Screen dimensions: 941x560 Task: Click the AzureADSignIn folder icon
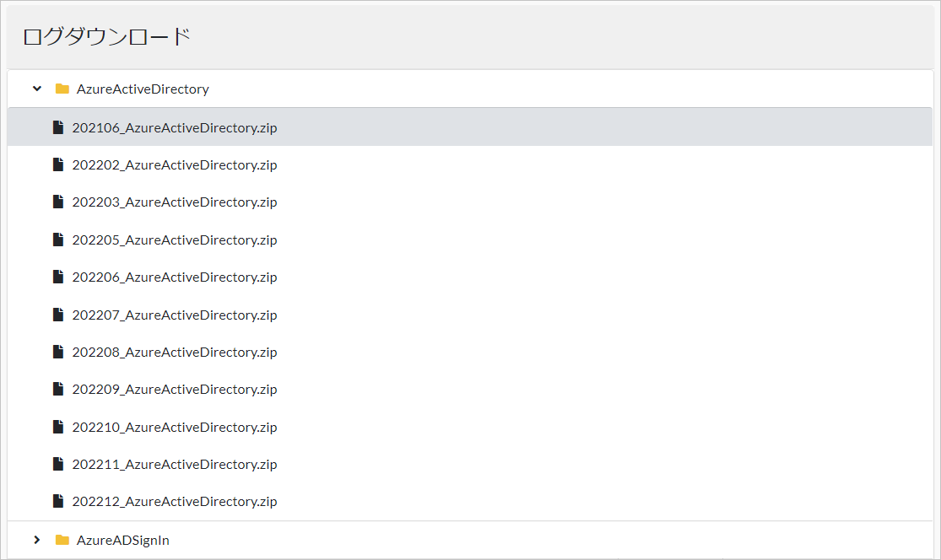coord(62,540)
